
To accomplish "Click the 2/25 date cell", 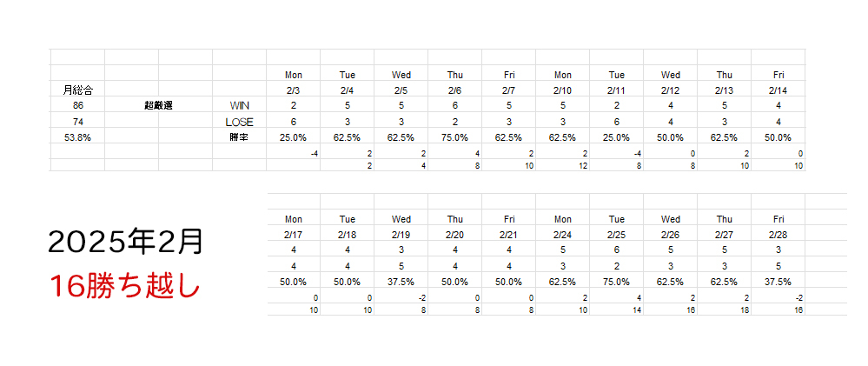I will tap(616, 234).
